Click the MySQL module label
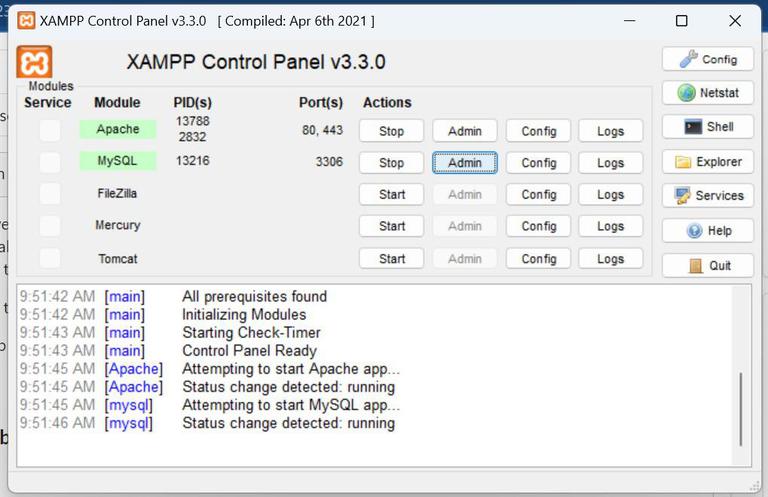This screenshot has height=497, width=768. 118,161
